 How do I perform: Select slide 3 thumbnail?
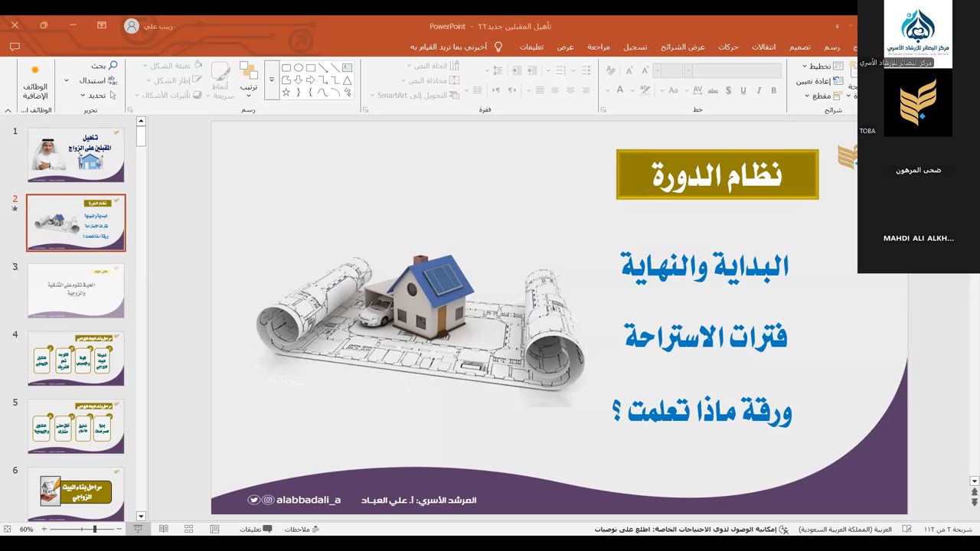(x=76, y=291)
